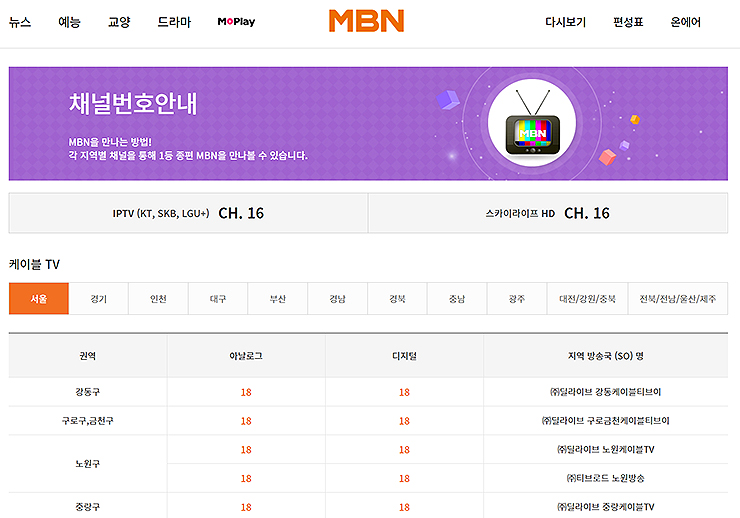Viewport: 740px width, 518px height.
Task: Select the 광주 region tab
Action: tap(517, 299)
